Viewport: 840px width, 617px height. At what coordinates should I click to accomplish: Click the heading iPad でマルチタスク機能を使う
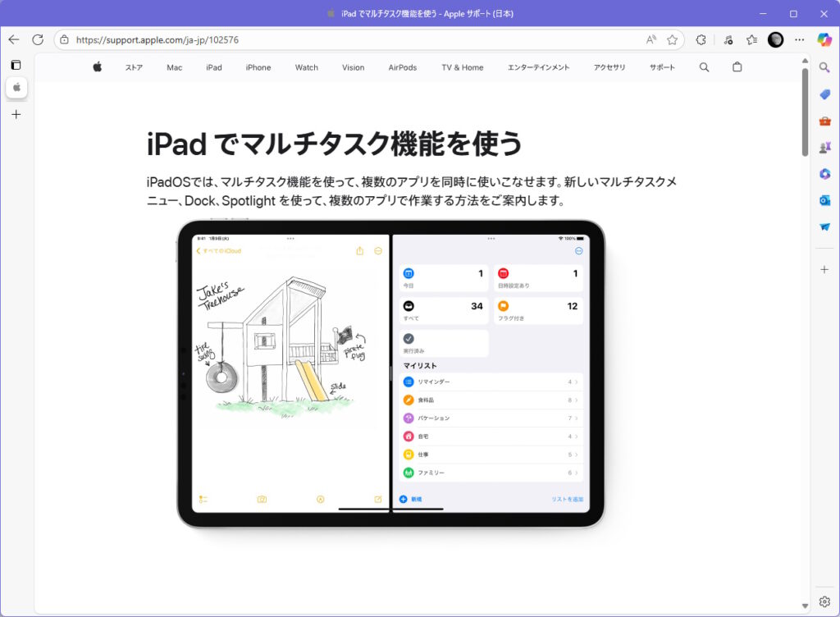point(335,144)
